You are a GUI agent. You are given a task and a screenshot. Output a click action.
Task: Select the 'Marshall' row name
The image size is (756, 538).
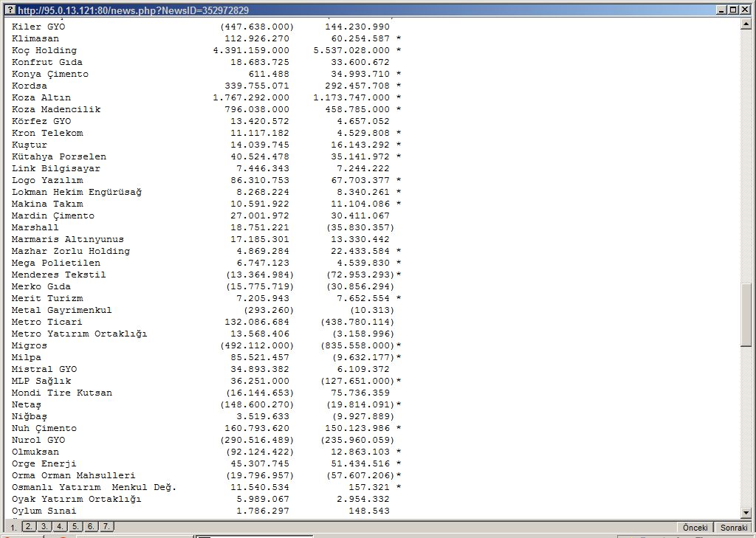click(x=35, y=227)
